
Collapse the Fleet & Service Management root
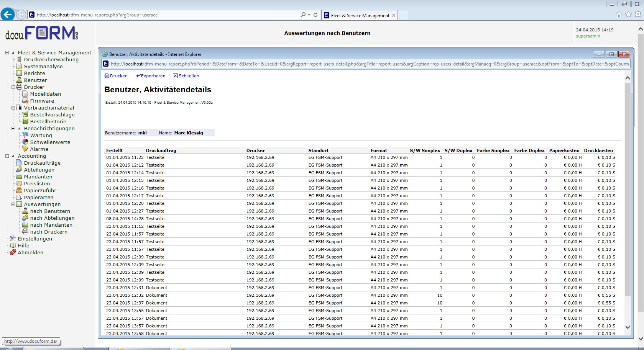[7, 53]
